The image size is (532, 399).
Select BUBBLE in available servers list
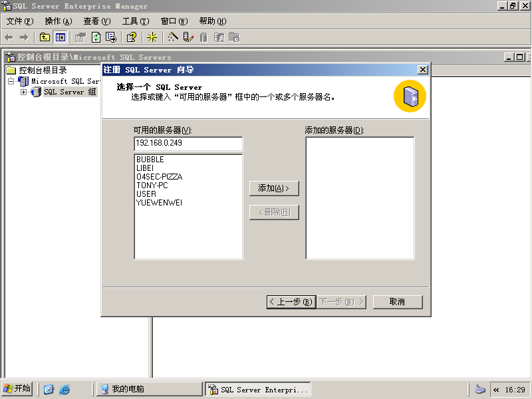click(150, 160)
